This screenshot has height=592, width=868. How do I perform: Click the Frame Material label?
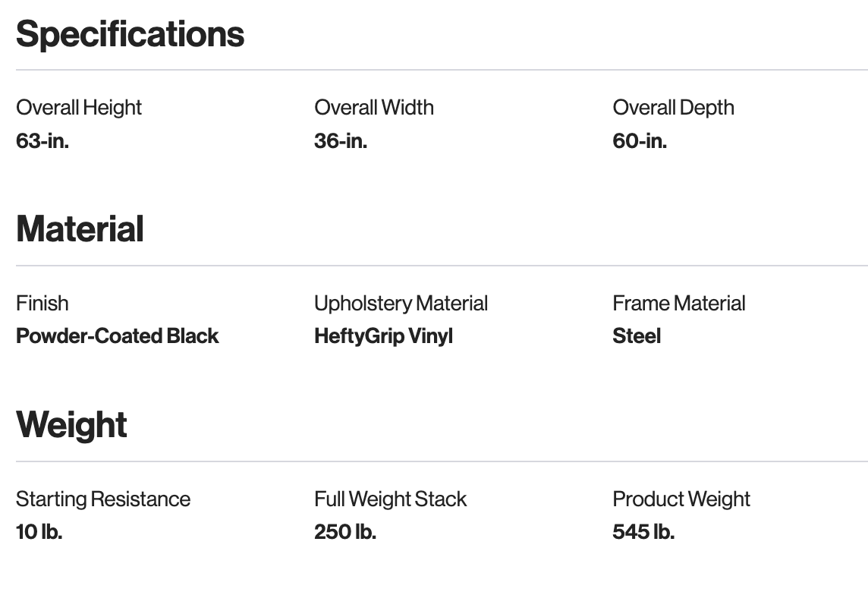pyautogui.click(x=679, y=304)
